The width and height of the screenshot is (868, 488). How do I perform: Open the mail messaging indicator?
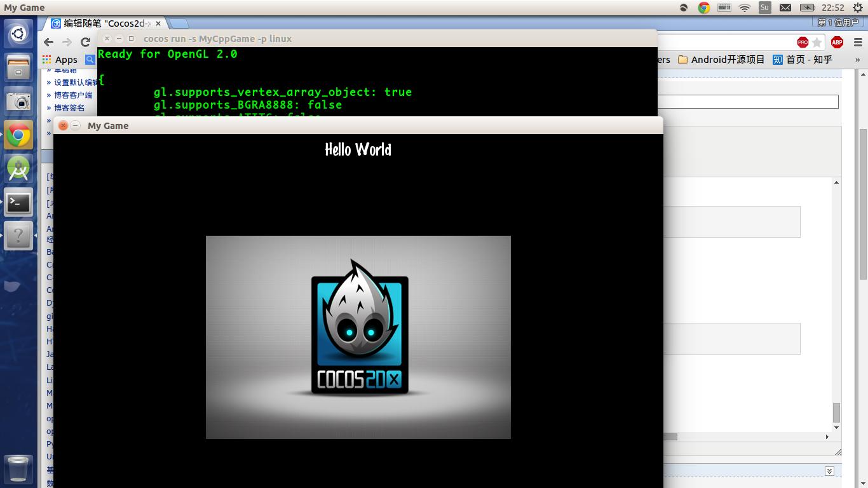pyautogui.click(x=785, y=8)
